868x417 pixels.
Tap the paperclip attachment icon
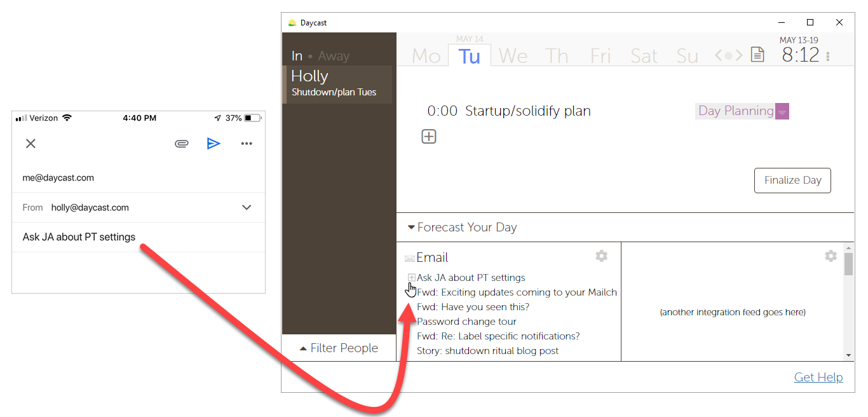[x=182, y=144]
